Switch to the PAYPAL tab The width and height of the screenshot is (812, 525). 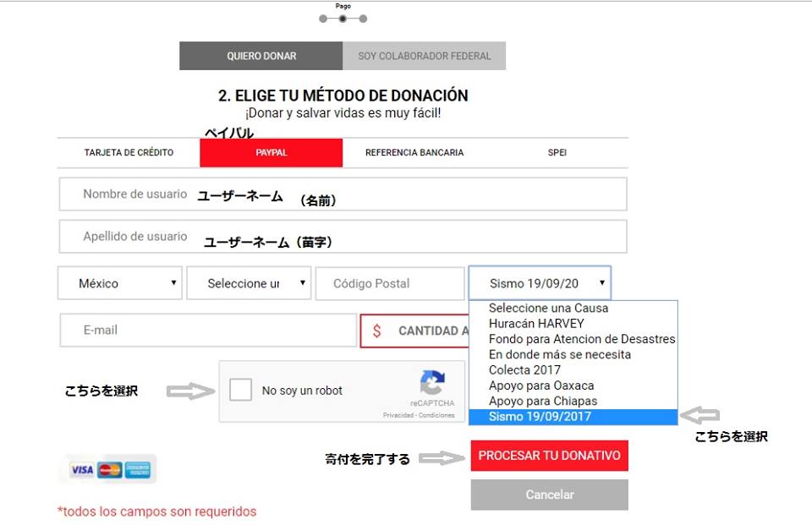(x=272, y=153)
